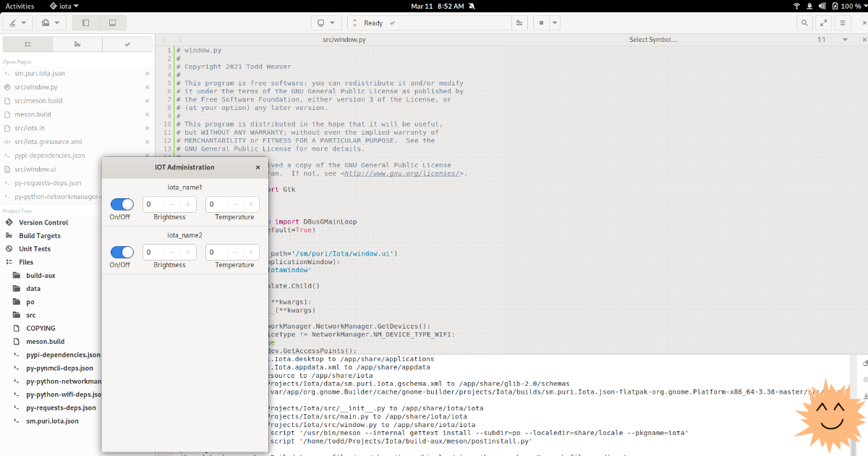Expand the data folder
This screenshot has height=456, width=868.
[33, 288]
